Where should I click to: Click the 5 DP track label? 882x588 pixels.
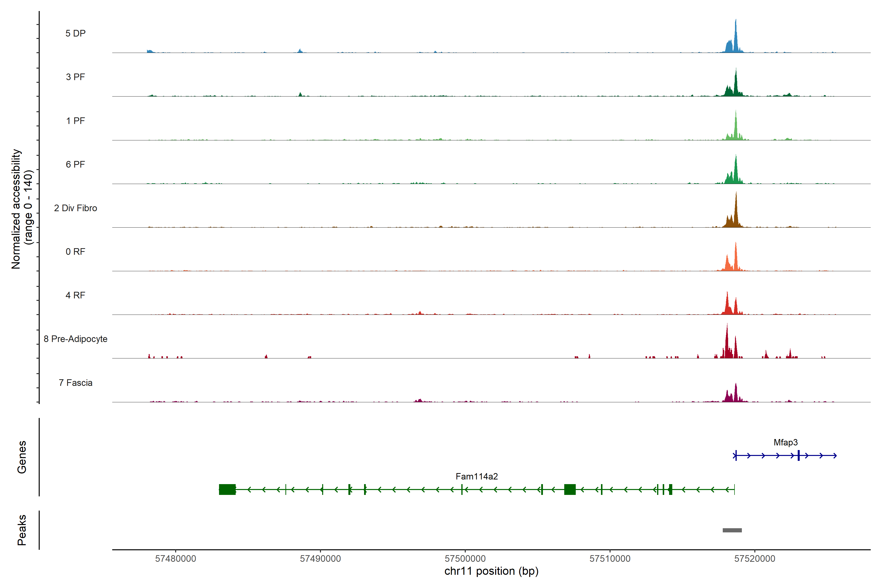point(75,33)
